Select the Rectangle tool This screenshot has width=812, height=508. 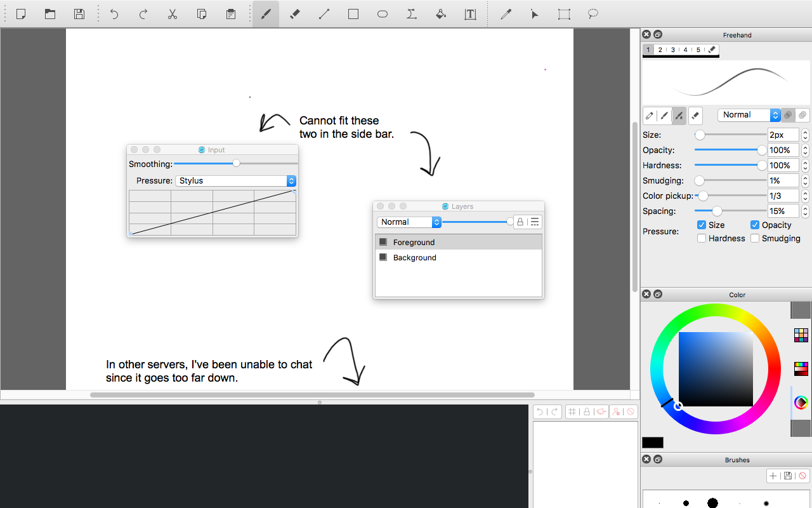(353, 14)
